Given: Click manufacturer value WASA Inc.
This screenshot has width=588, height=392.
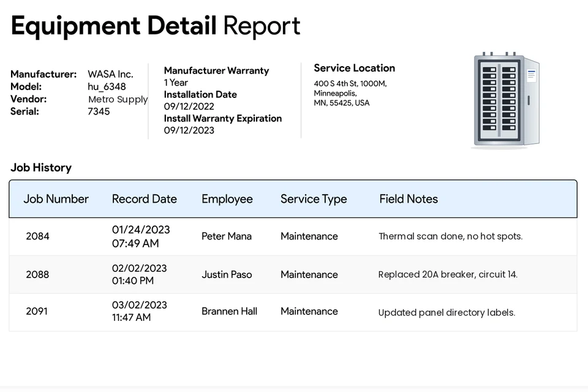Looking at the screenshot, I should [x=111, y=74].
